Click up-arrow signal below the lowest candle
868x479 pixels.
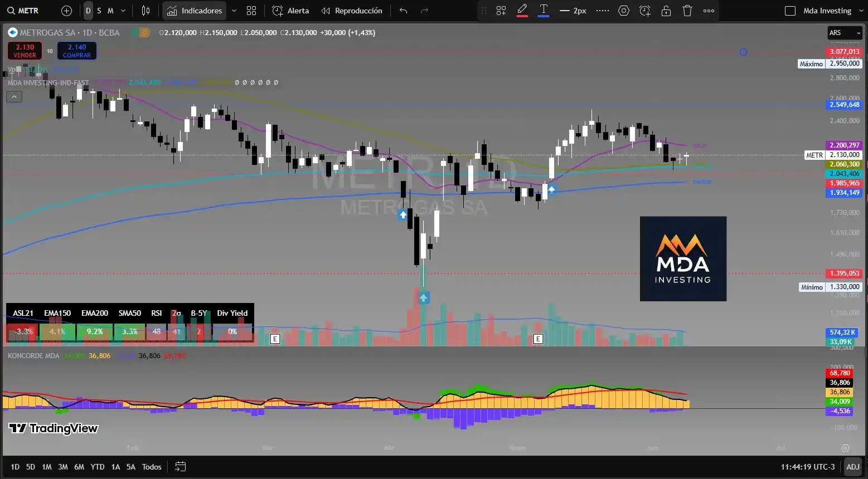click(424, 297)
